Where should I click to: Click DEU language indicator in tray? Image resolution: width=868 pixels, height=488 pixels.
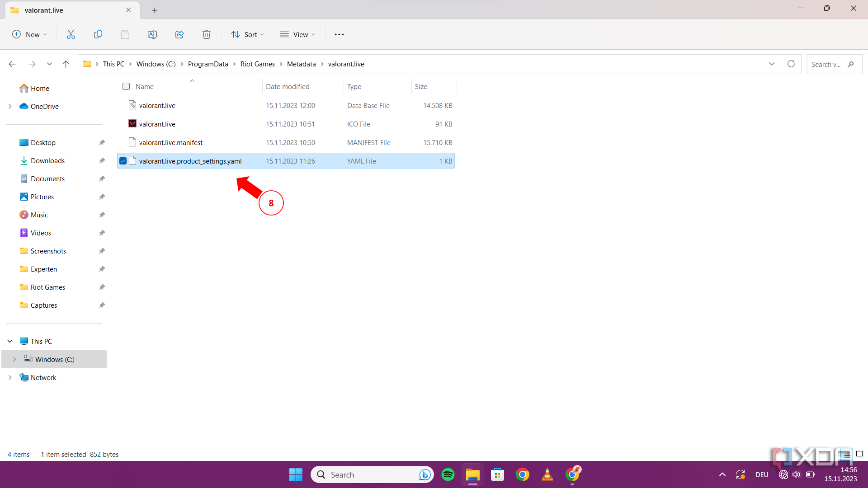click(x=762, y=474)
